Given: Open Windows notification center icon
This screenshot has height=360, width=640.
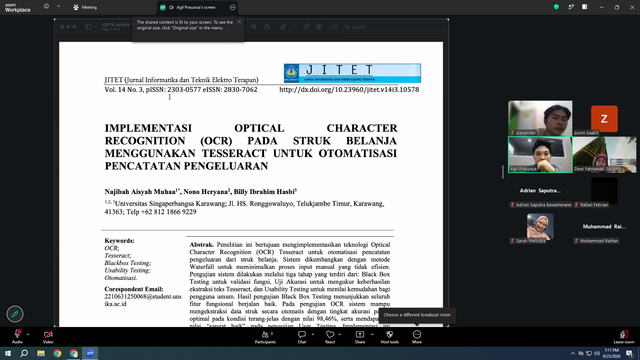Looking at the screenshot, I should click(629, 353).
